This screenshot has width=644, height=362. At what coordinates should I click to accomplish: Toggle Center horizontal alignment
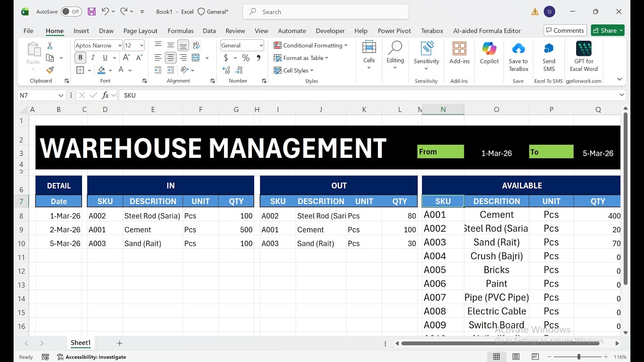click(171, 58)
